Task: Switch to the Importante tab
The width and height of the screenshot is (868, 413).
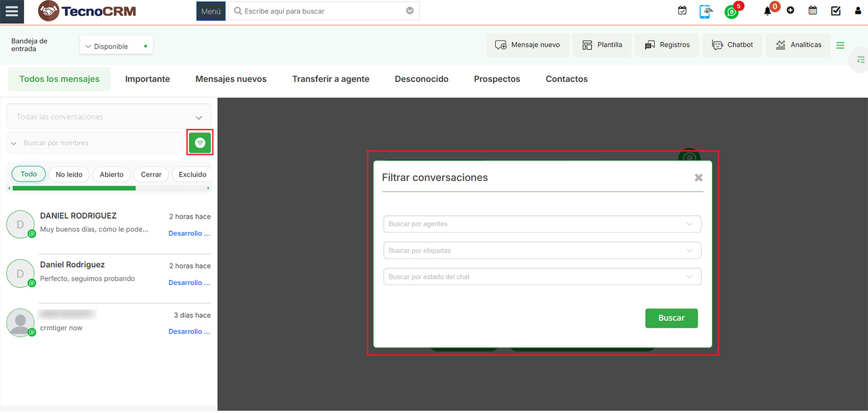Action: [x=148, y=79]
